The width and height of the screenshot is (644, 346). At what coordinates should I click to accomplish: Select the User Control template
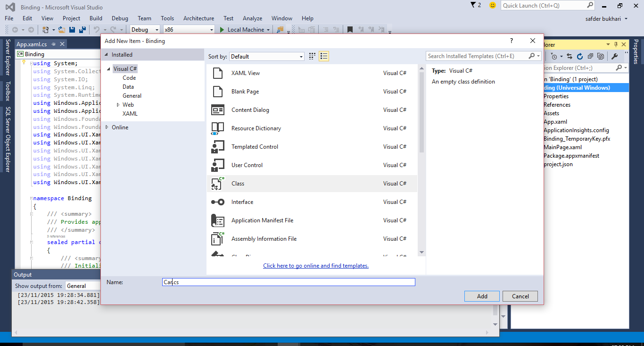[x=312, y=165]
